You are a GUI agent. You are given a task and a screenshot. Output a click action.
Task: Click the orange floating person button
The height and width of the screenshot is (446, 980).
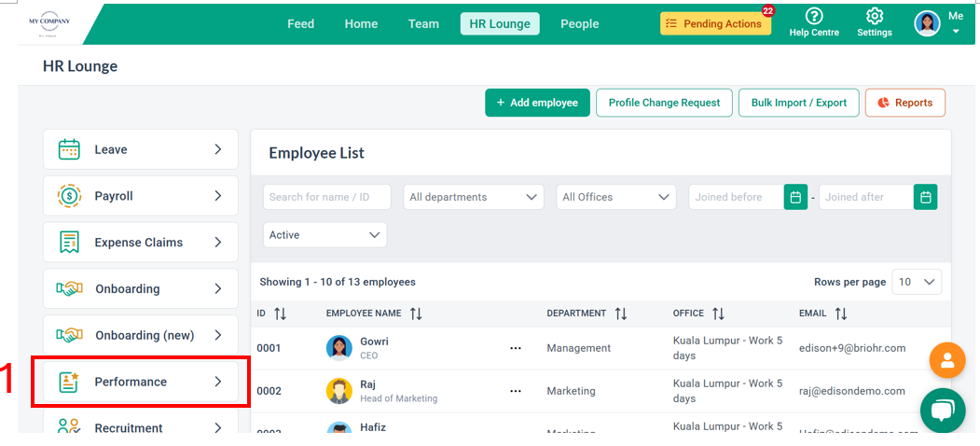click(947, 360)
